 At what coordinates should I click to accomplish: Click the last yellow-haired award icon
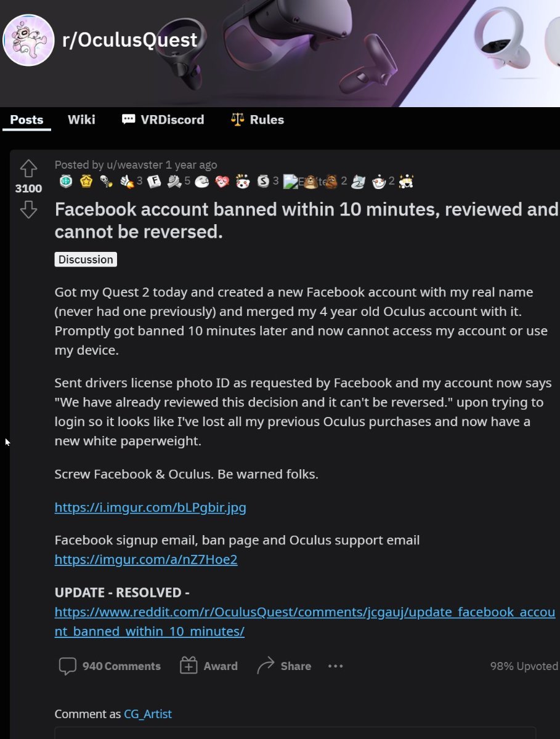(x=406, y=181)
